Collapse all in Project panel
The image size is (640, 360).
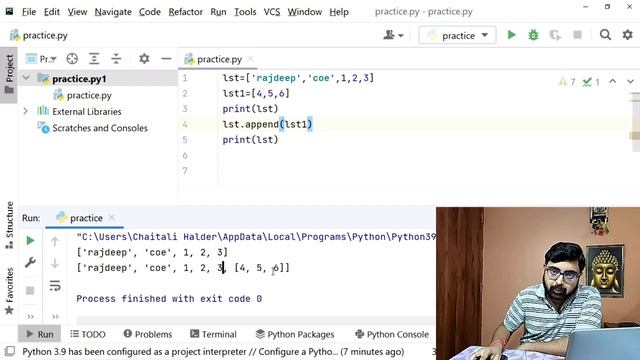[116, 59]
